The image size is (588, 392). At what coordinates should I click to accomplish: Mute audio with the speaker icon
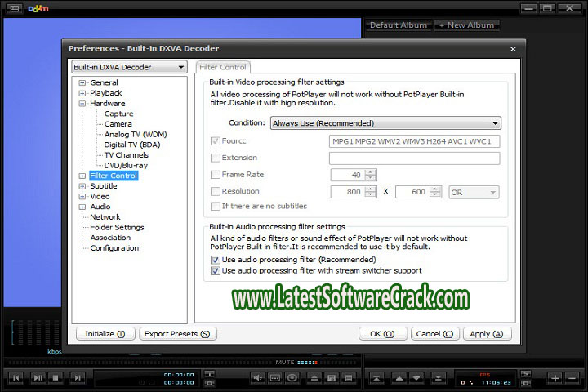[x=257, y=377]
